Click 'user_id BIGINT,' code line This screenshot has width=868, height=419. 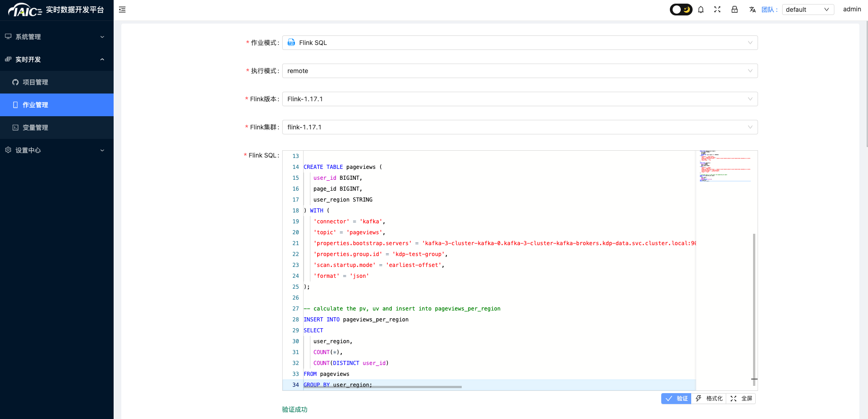[x=338, y=178]
